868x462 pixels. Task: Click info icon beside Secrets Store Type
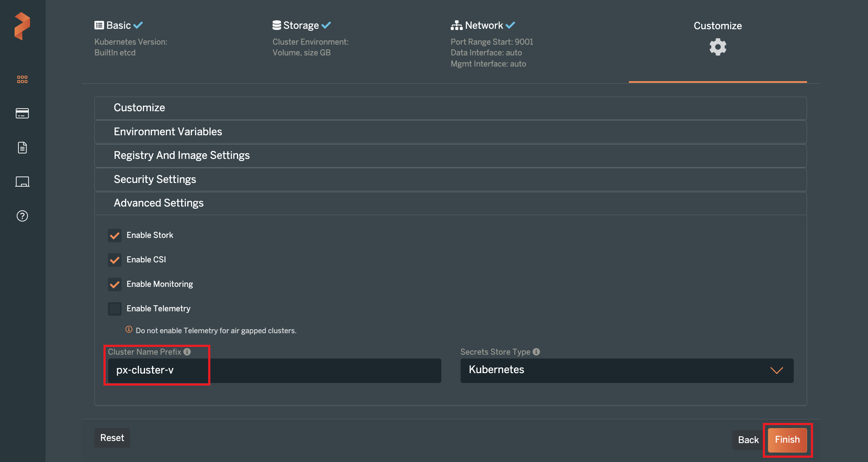[x=536, y=352]
